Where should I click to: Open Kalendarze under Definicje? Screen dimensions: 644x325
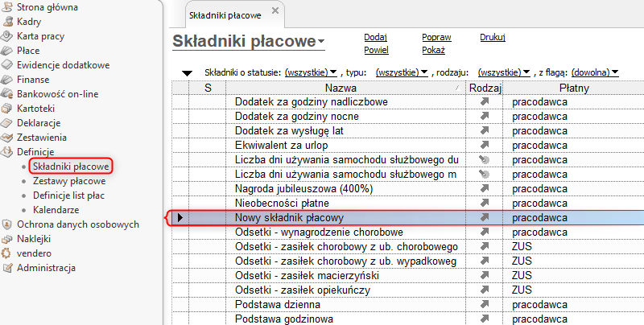(56, 210)
